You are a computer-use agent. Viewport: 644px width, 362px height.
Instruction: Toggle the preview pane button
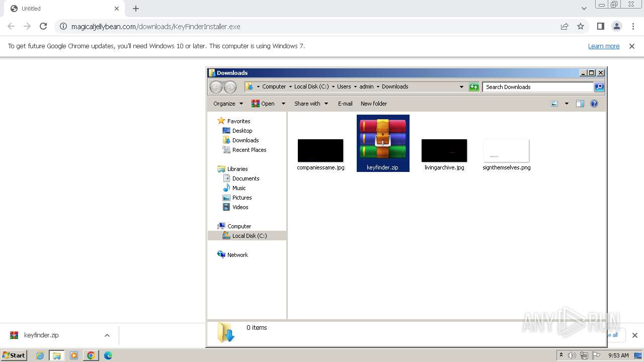[x=580, y=104]
